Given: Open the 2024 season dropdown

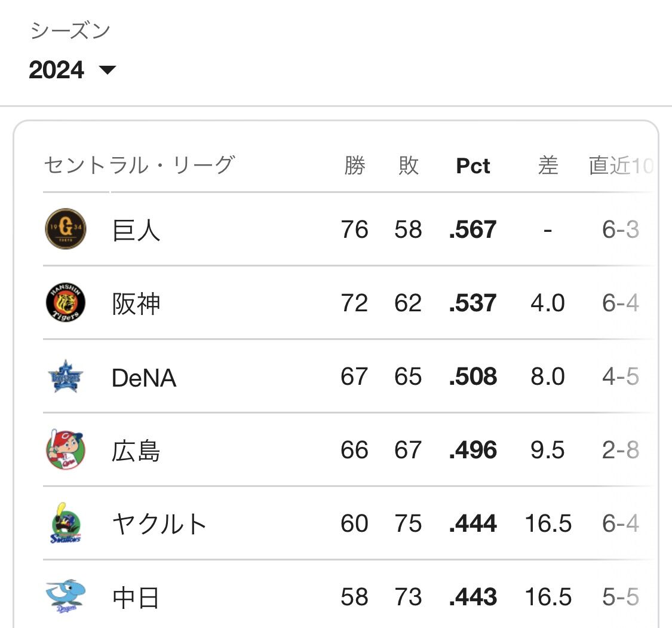Looking at the screenshot, I should click(72, 70).
